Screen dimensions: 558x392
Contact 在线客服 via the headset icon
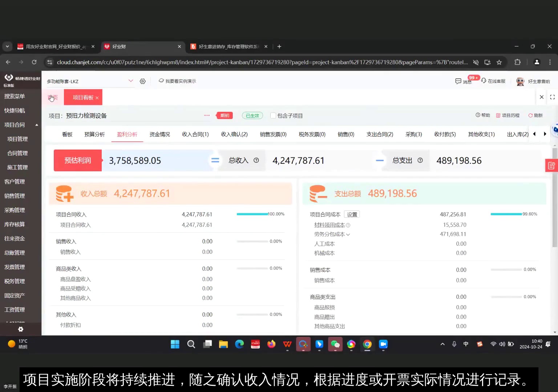click(x=493, y=81)
